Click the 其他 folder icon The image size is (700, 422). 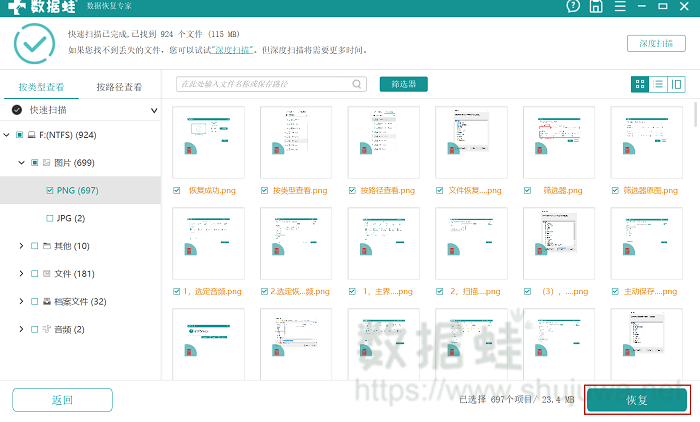[46, 246]
